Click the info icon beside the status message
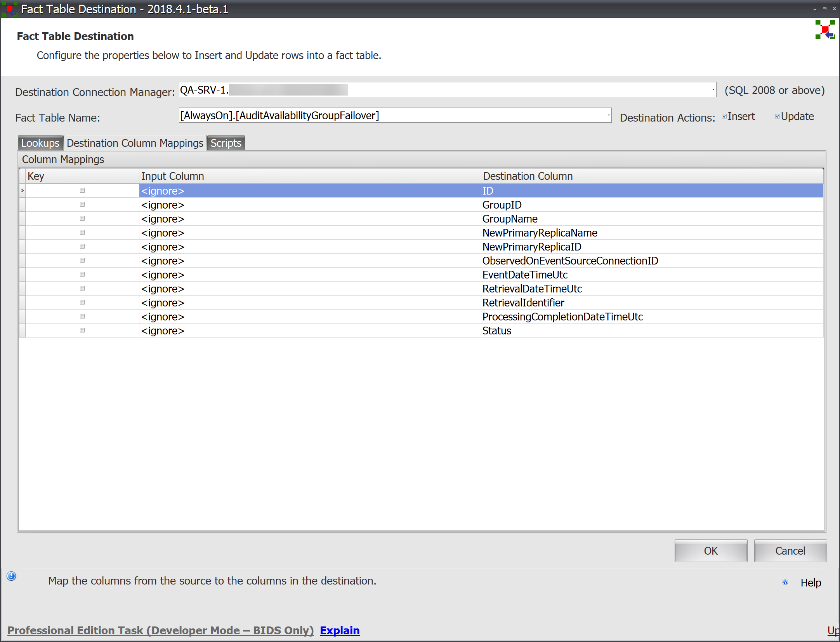Image resolution: width=840 pixels, height=642 pixels. 12,576
